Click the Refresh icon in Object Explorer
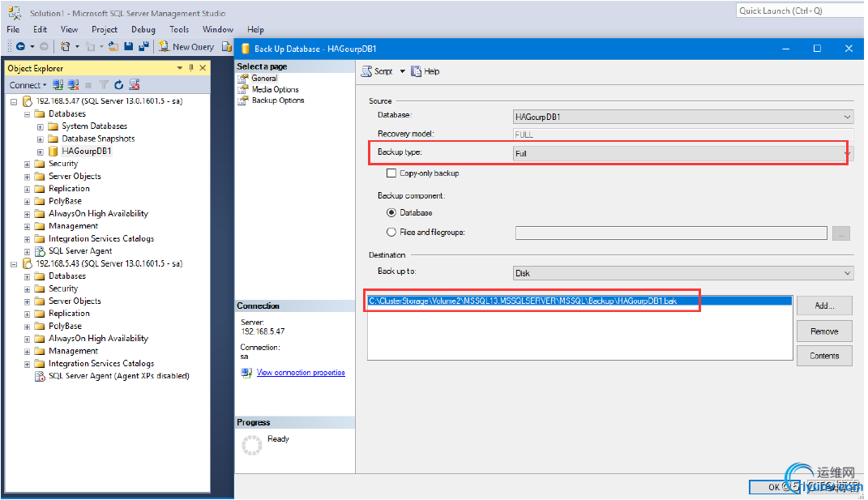The width and height of the screenshot is (868, 500). (118, 85)
